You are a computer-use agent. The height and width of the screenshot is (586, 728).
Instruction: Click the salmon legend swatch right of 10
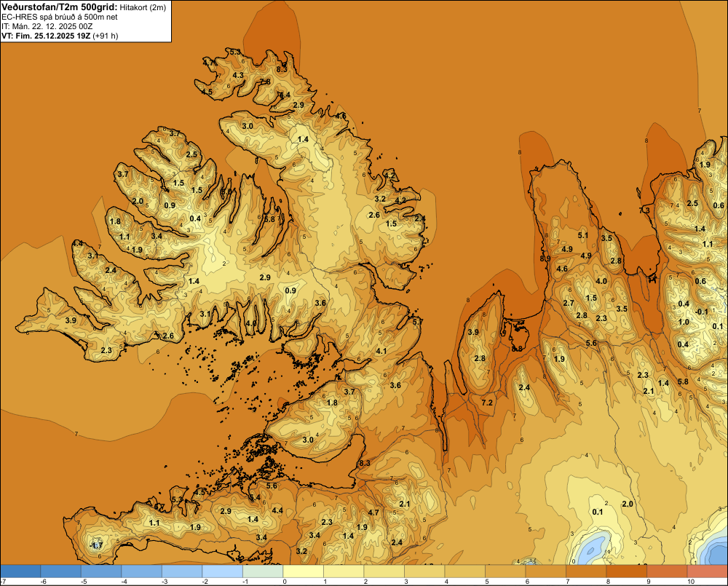(707, 571)
